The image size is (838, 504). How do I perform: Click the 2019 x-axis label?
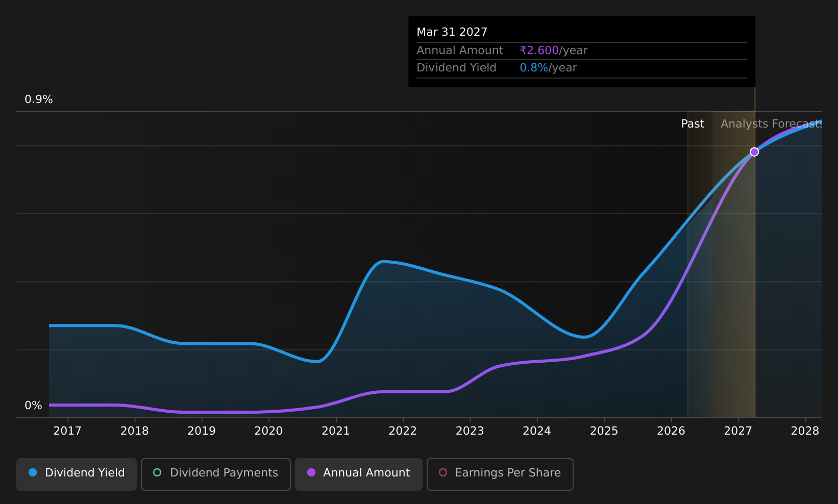[x=202, y=431]
